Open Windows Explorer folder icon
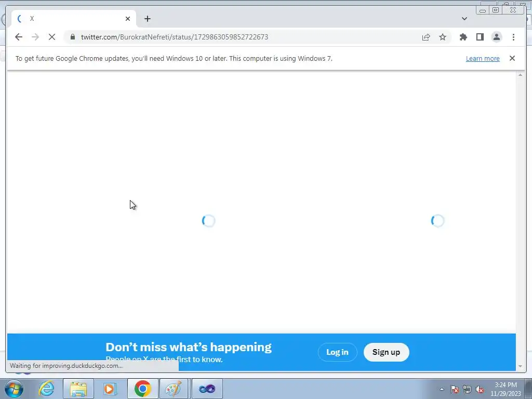The width and height of the screenshot is (532, 399). click(78, 389)
